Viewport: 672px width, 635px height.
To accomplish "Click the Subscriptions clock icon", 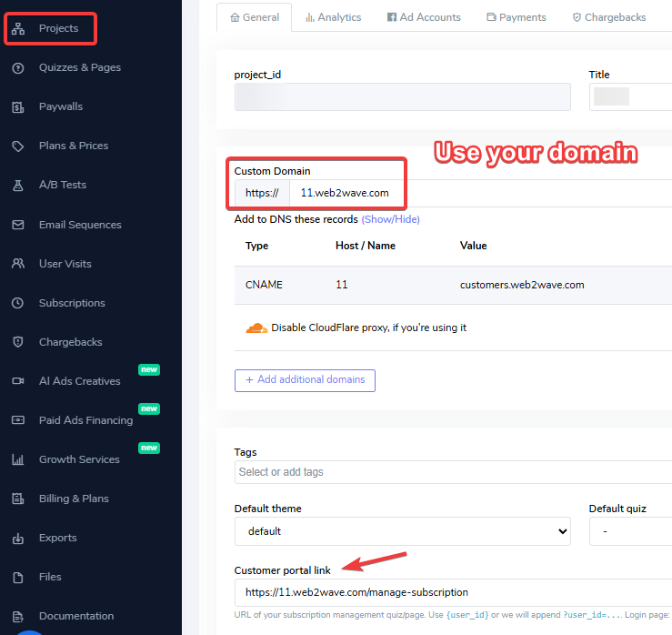I will click(x=18, y=303).
